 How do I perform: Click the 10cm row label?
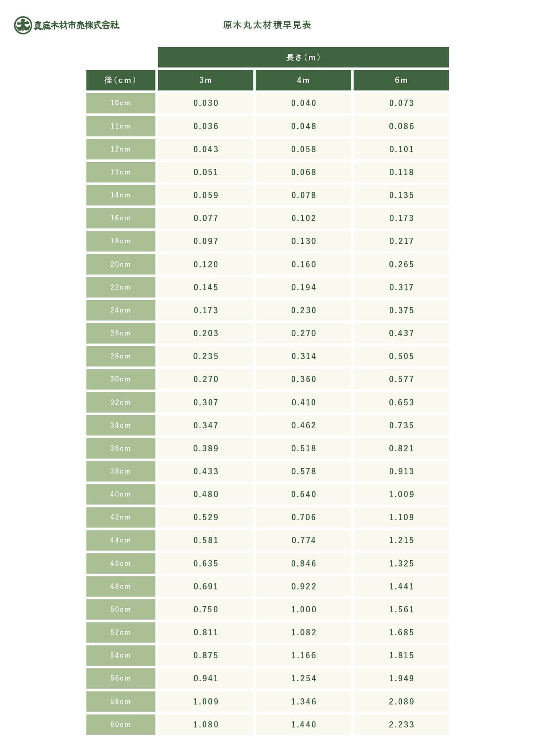click(120, 103)
